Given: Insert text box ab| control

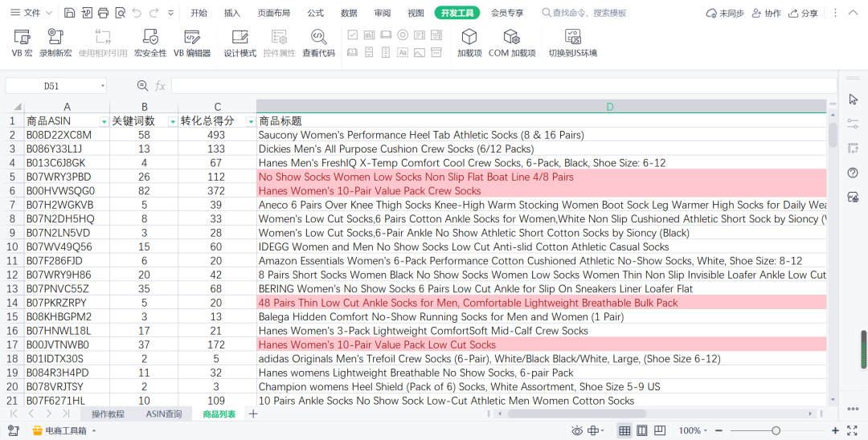Looking at the screenshot, I should pyautogui.click(x=369, y=35).
